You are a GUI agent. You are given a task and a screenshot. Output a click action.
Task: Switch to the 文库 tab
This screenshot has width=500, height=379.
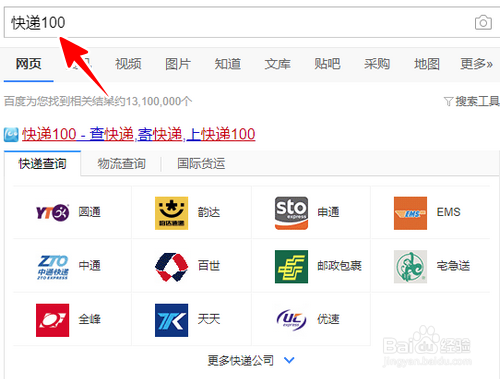click(277, 64)
